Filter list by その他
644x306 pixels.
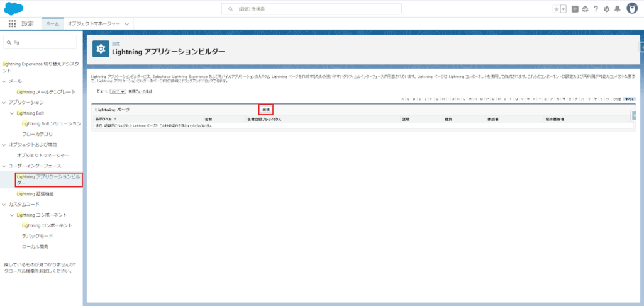pos(617,99)
